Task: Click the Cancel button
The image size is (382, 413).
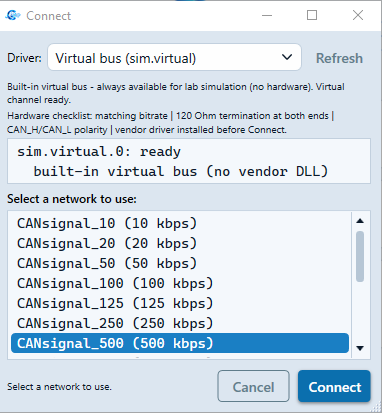Action: click(x=253, y=386)
